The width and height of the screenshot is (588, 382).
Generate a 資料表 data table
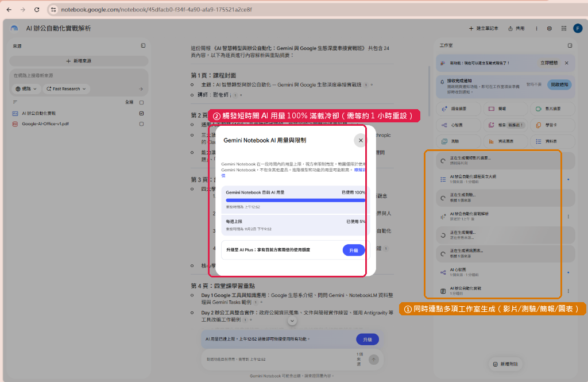point(552,141)
